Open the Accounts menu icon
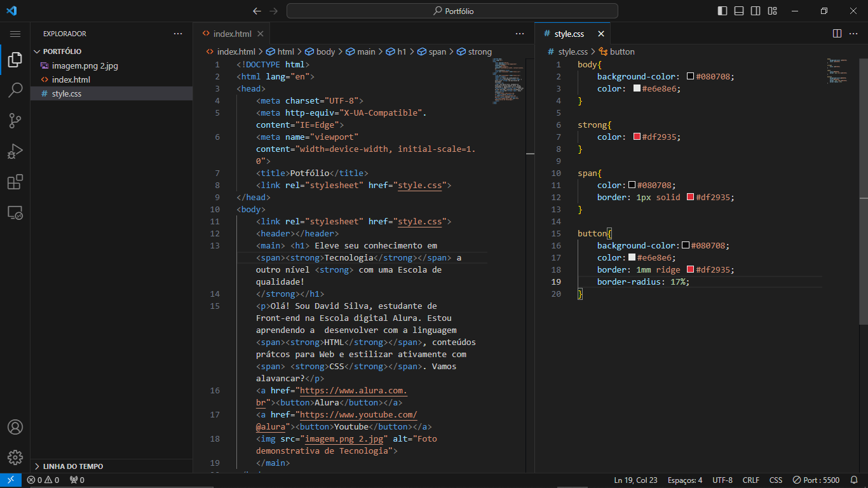This screenshot has width=868, height=488. (x=15, y=427)
